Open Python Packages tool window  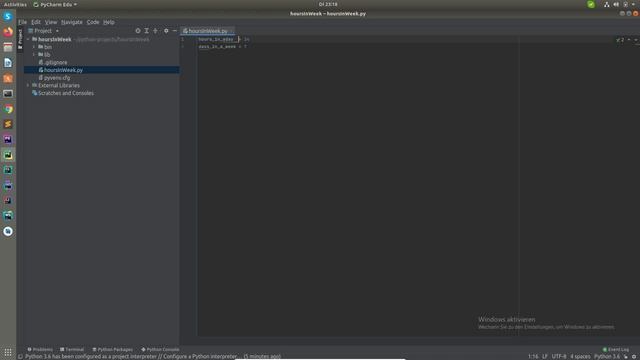coord(112,349)
